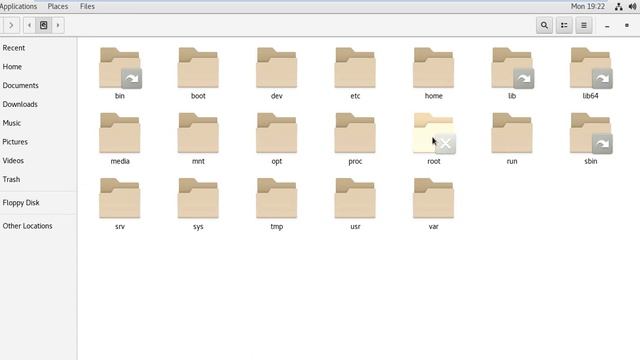Select the proc folder
This screenshot has width=640, height=360.
pos(355,133)
